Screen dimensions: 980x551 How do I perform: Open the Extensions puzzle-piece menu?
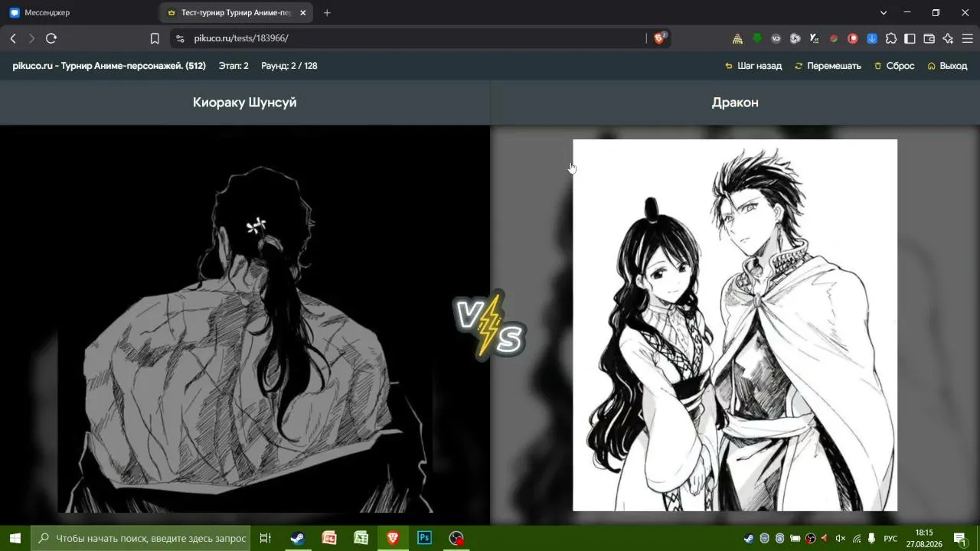(890, 38)
